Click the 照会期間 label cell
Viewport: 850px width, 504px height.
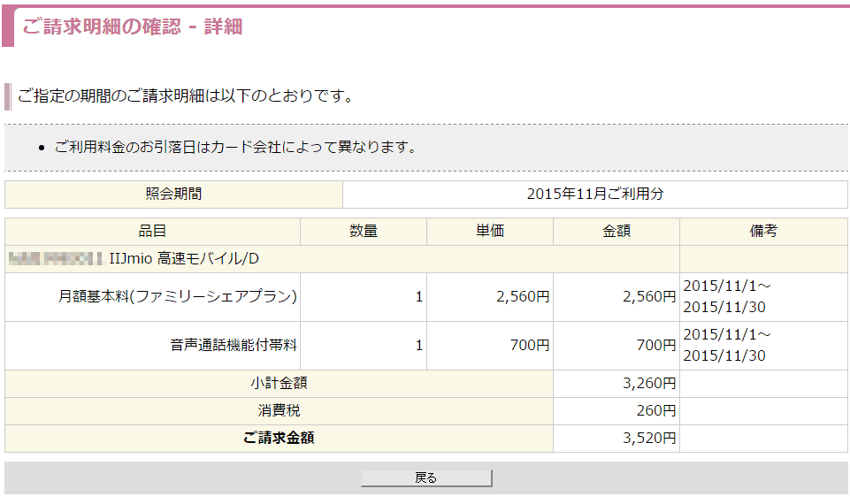[x=173, y=194]
